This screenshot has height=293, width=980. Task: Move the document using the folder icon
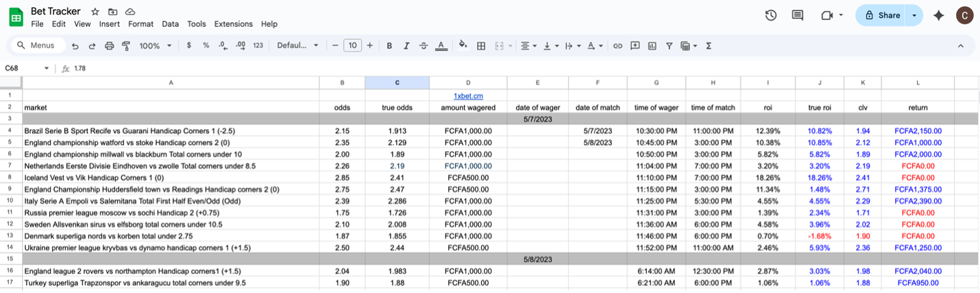coord(113,12)
